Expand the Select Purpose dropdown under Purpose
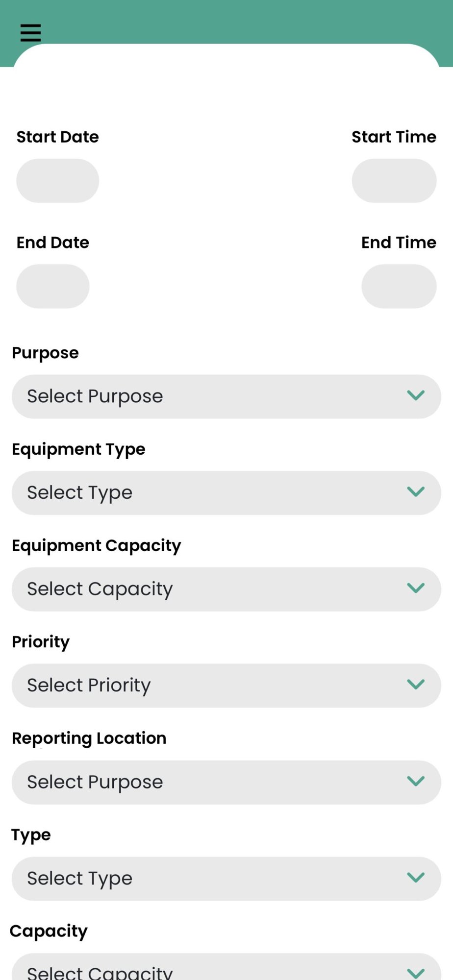The height and width of the screenshot is (980, 453). (x=226, y=396)
